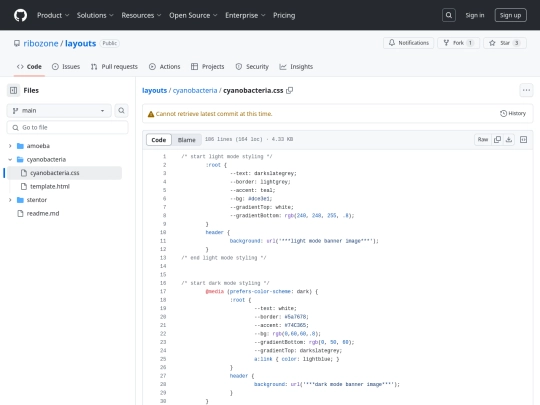Open the three-dot more options menu
Image resolution: width=540 pixels, height=405 pixels.
point(526,90)
